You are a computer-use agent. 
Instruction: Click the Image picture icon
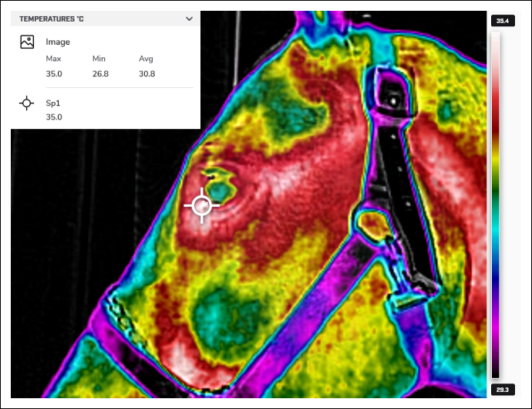[27, 42]
